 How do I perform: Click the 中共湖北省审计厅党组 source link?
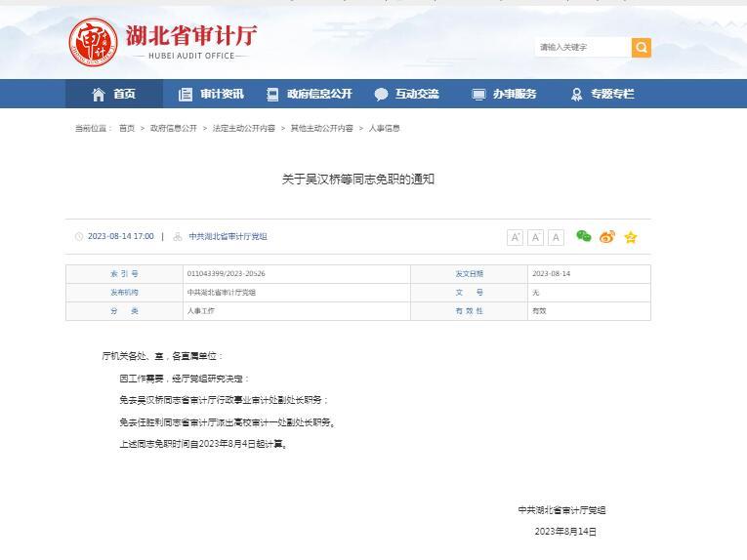(228, 236)
